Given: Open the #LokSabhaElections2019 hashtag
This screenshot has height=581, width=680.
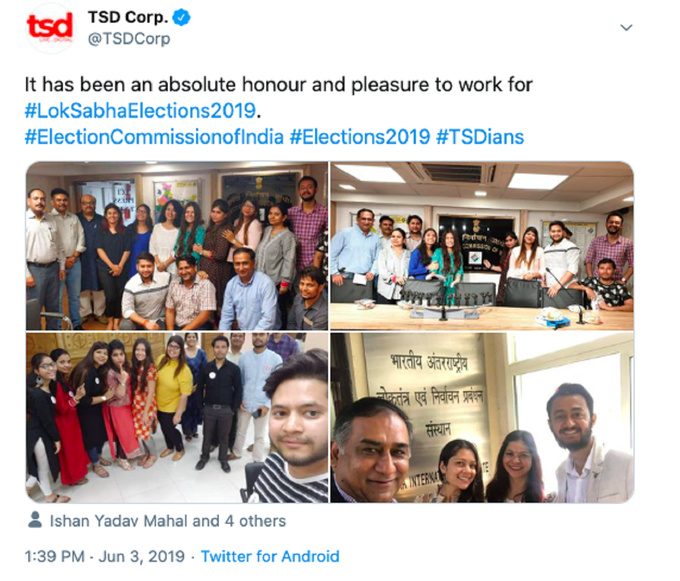Looking at the screenshot, I should coord(140,111).
